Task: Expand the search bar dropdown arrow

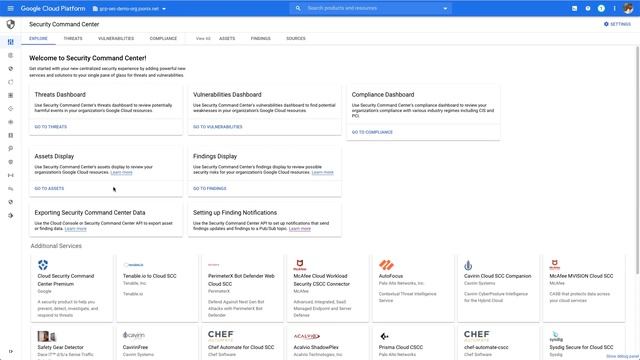Action: pyautogui.click(x=445, y=8)
